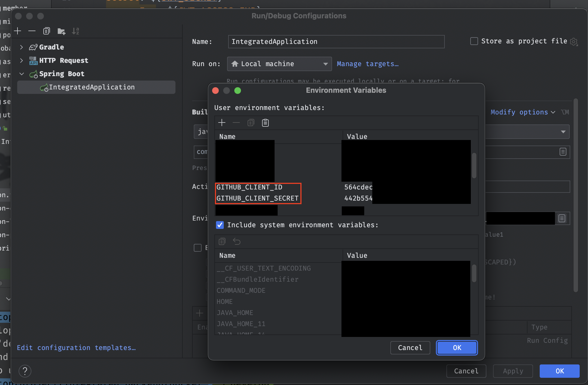Open the help question mark button
Viewport: 588px width, 385px height.
[25, 371]
